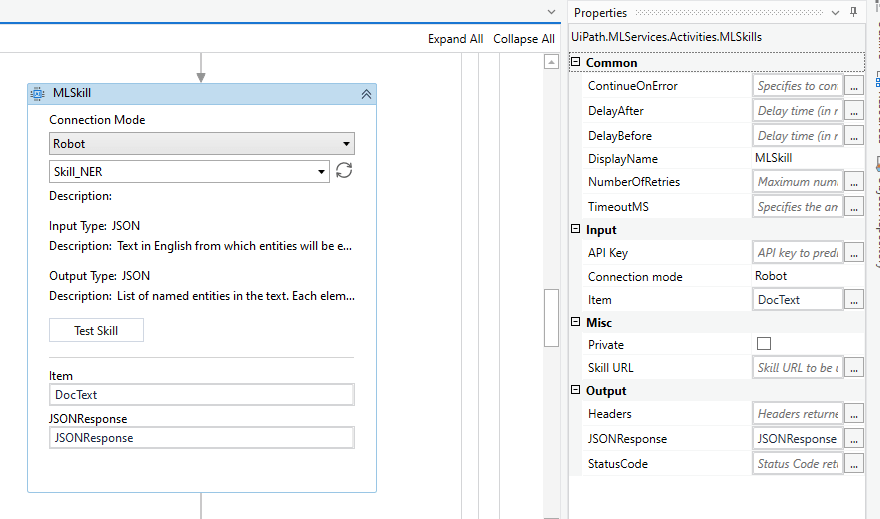Open expression editor for Item property

tap(854, 300)
